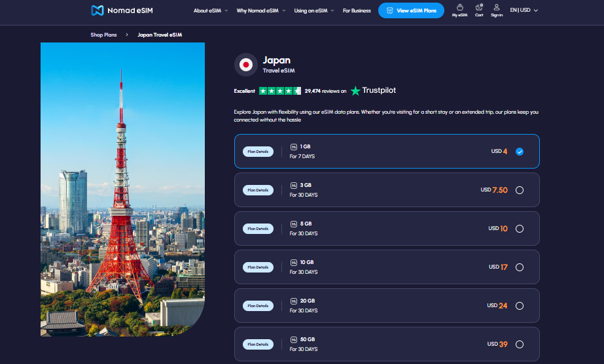Open Plan Details for 5 GB plan
This screenshot has height=364, width=604.
click(x=258, y=229)
